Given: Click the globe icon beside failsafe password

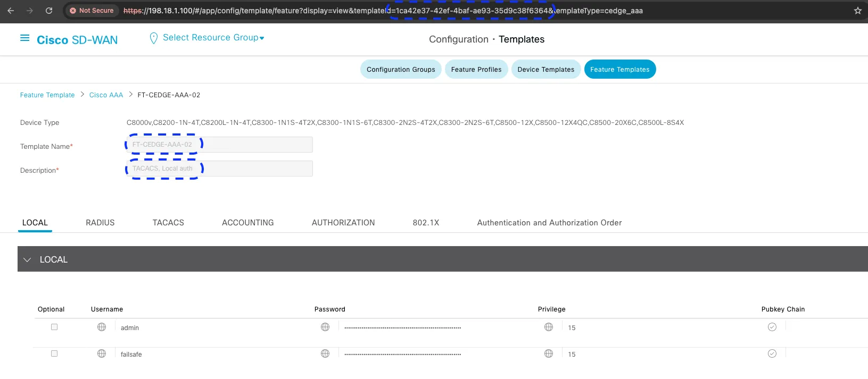Looking at the screenshot, I should pyautogui.click(x=325, y=353).
